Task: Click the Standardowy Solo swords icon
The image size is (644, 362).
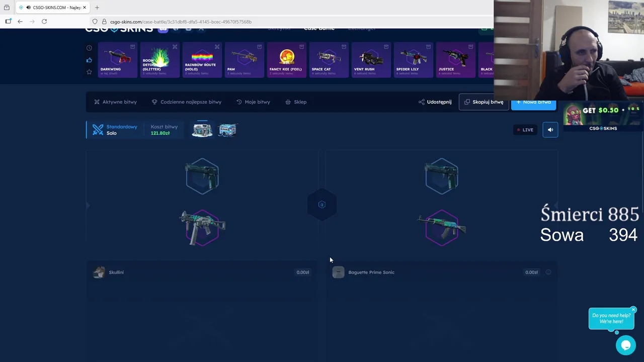Action: point(98,130)
